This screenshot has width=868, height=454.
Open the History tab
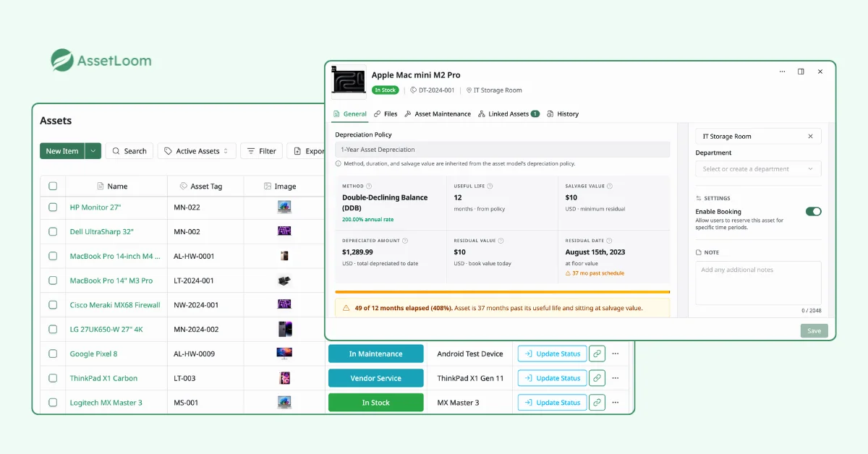(x=563, y=114)
